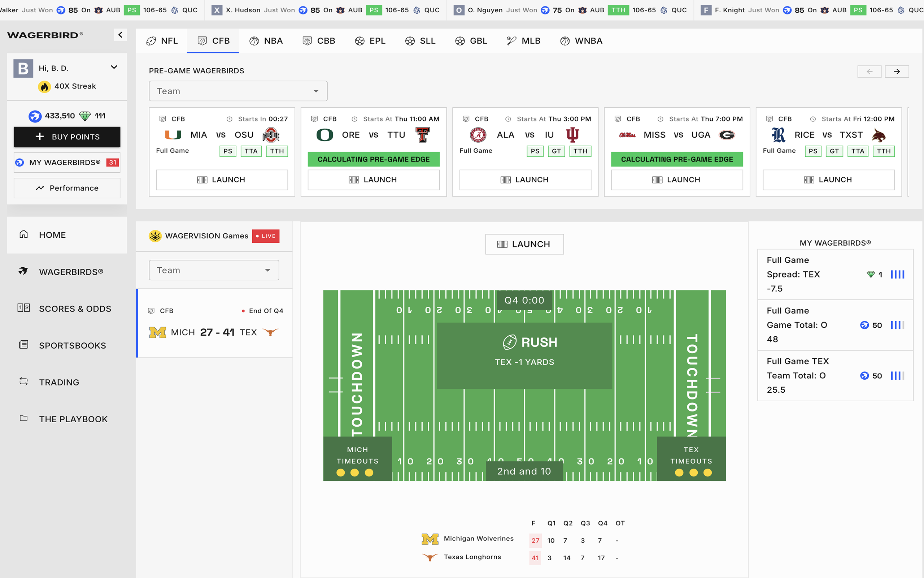Image resolution: width=924 pixels, height=578 pixels.
Task: Switch to the WNBA tab
Action: click(x=581, y=41)
